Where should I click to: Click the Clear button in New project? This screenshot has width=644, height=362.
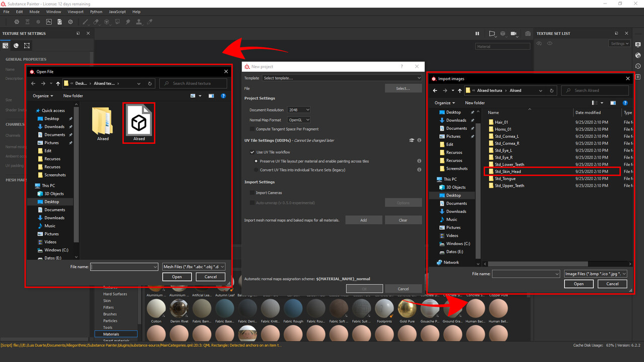coord(403,220)
